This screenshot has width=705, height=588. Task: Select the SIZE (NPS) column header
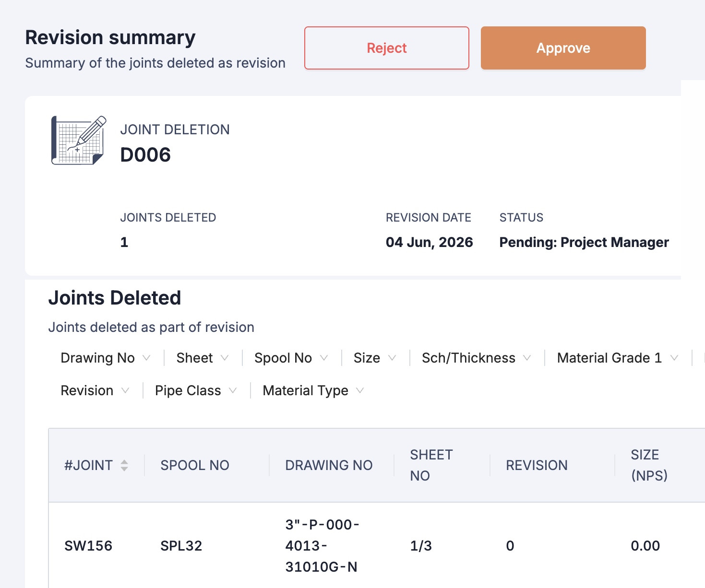[x=649, y=465]
